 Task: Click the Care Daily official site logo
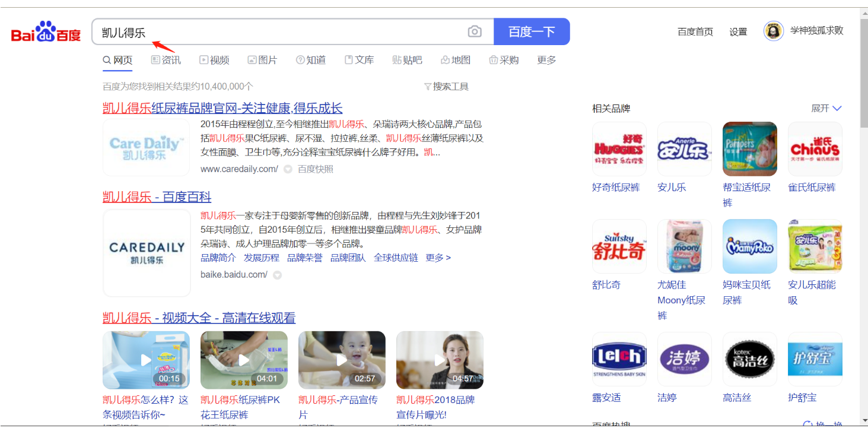click(x=147, y=147)
